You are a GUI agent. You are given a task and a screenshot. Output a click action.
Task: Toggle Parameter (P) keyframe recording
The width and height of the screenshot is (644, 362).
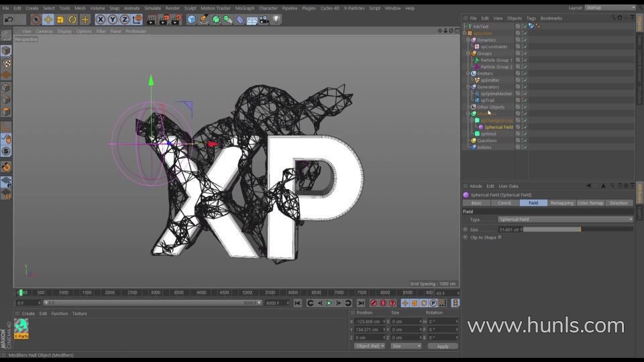433,303
